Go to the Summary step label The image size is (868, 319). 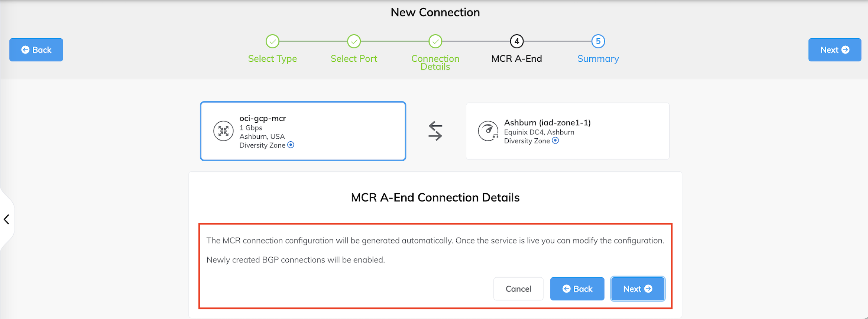pyautogui.click(x=598, y=59)
